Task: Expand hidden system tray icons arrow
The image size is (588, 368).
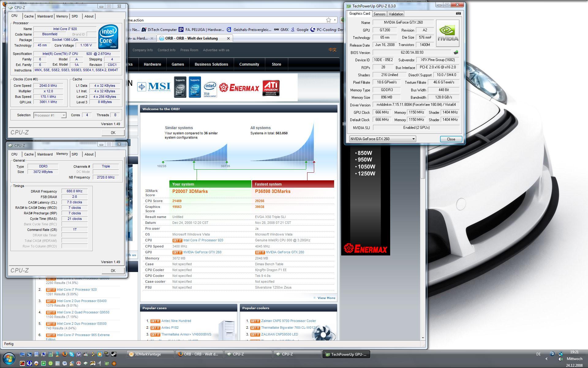Action: 547,359
